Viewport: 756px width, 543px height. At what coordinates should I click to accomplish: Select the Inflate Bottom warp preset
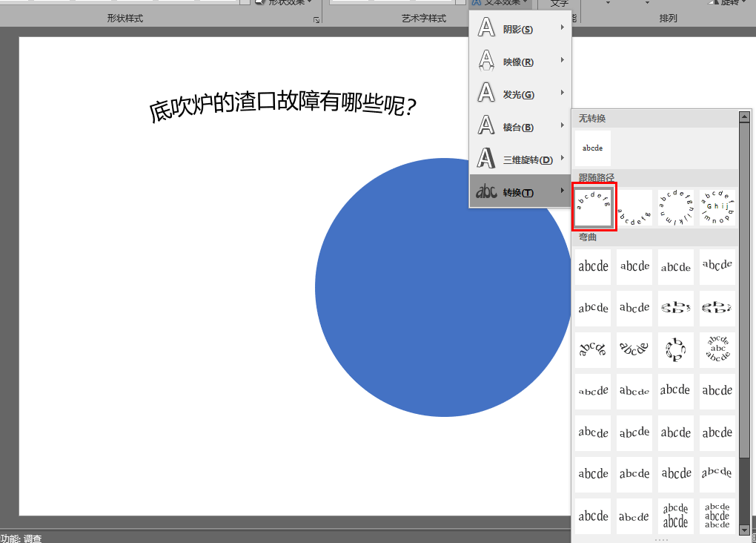676,475
